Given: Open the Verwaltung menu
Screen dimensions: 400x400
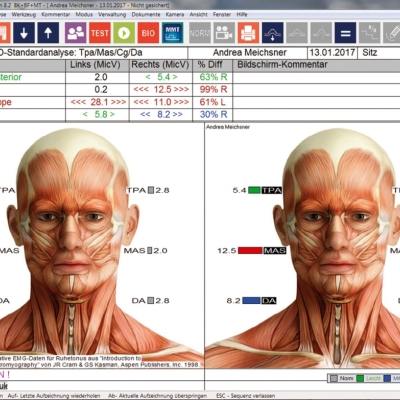Looking at the screenshot, I should tap(112, 14).
